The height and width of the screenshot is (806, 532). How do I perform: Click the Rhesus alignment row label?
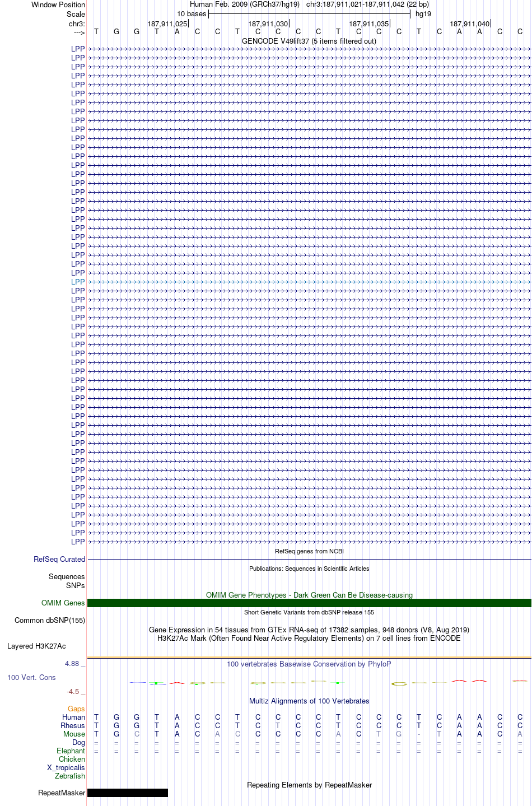tap(73, 725)
